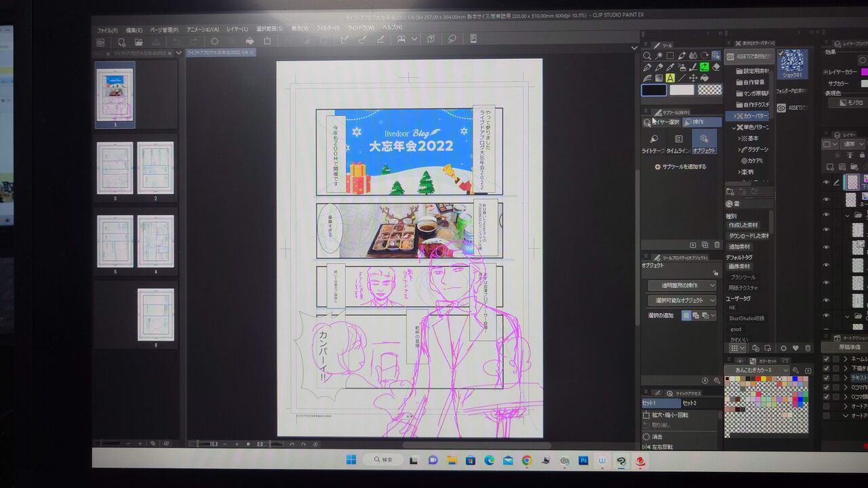
Task: Select the main drawing color swatch
Action: (654, 90)
